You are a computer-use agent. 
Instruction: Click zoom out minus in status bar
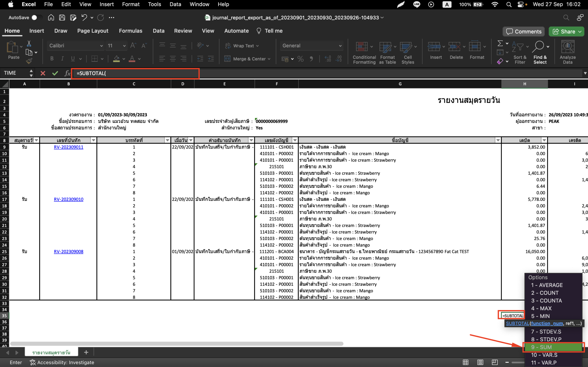click(x=507, y=362)
